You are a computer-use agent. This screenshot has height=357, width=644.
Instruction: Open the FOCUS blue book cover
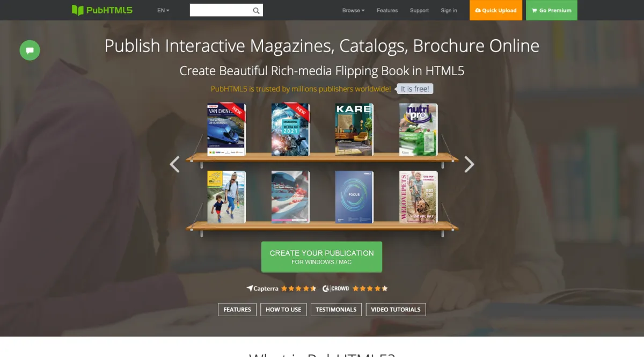[354, 197]
